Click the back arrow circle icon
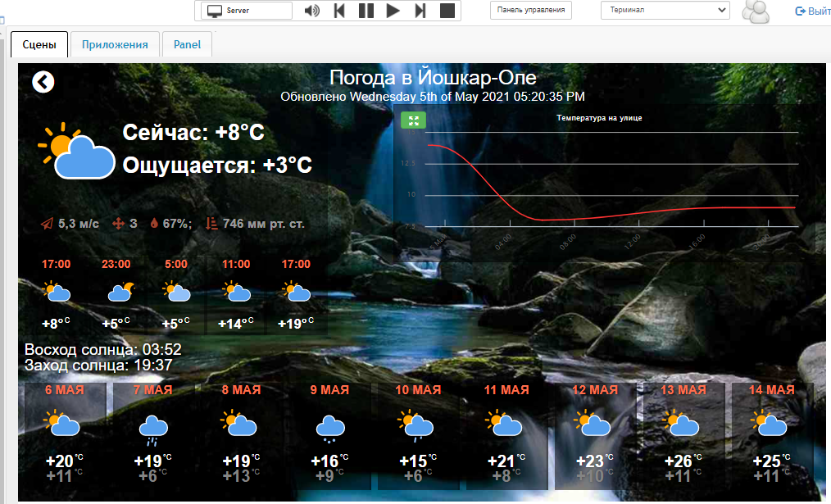 [43, 82]
